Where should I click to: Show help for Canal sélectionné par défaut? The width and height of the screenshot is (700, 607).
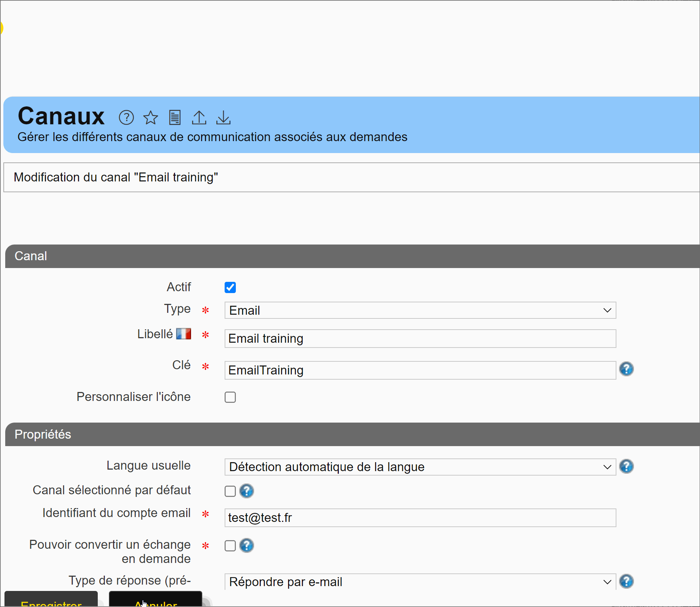tap(246, 491)
